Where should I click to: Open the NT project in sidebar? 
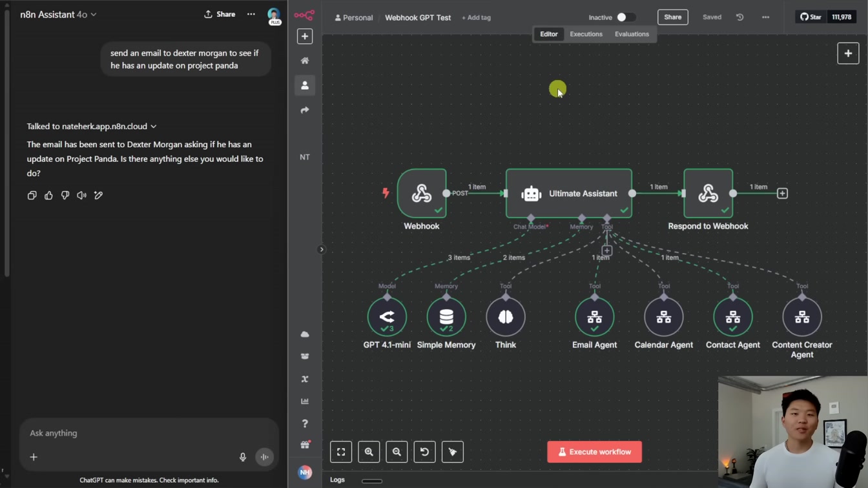tap(305, 157)
